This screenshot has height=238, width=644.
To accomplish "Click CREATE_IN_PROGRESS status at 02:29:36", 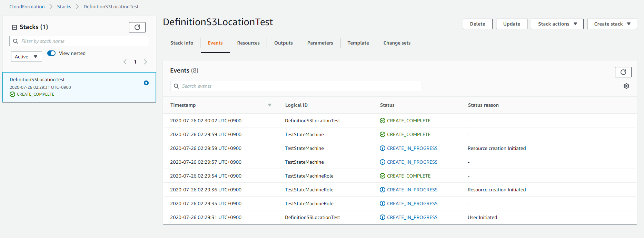I will (412, 190).
